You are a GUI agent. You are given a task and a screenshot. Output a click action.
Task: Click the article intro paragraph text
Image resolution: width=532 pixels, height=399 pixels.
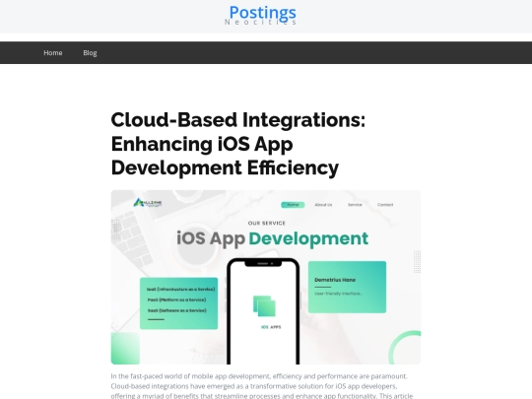click(x=262, y=386)
